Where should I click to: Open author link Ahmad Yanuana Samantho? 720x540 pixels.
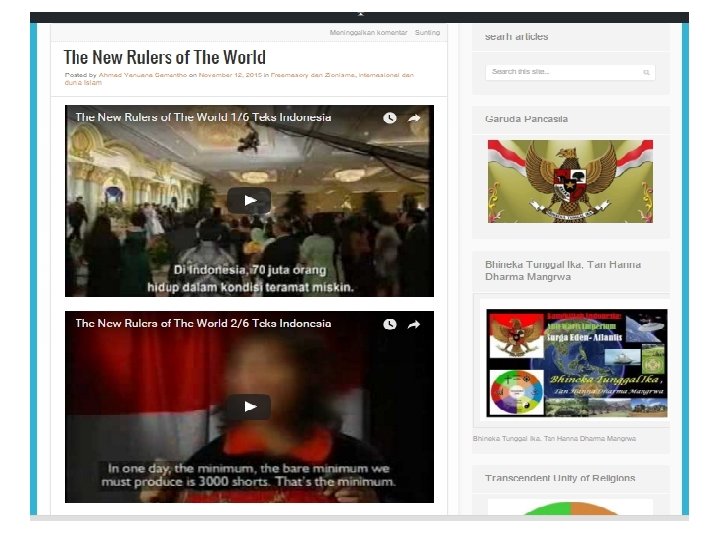143,75
